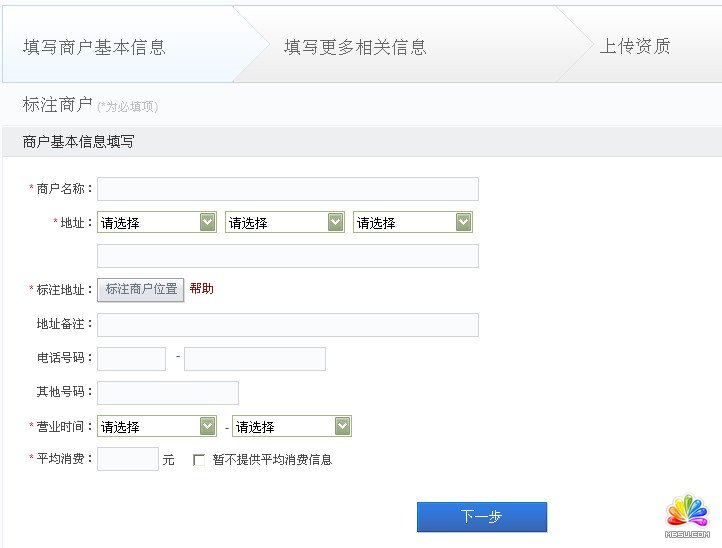Open the third 地址 dropdown

pos(413,222)
